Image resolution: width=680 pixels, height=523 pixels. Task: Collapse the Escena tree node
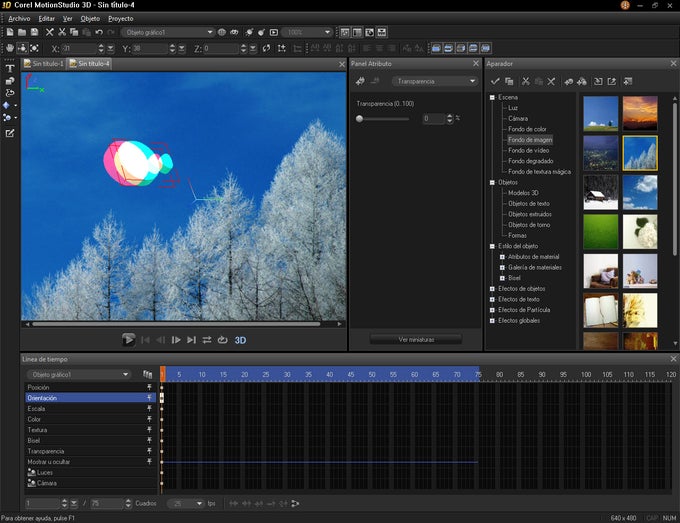pyautogui.click(x=492, y=98)
